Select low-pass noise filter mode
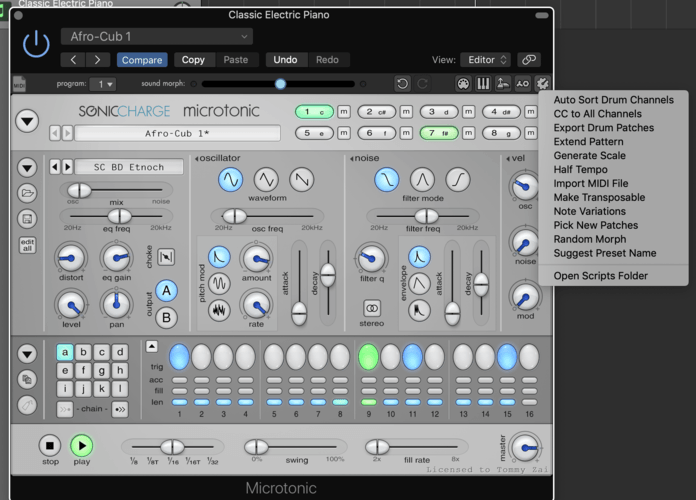 [387, 180]
